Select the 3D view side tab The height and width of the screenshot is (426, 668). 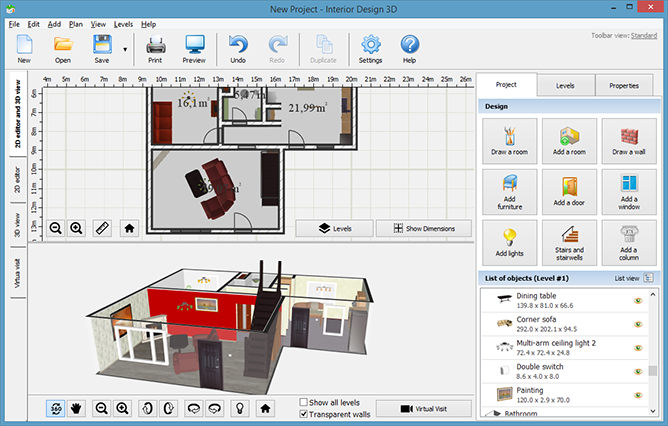click(18, 225)
